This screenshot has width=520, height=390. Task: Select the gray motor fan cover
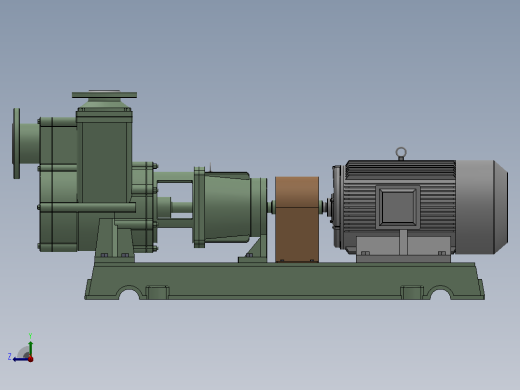[x=482, y=207]
